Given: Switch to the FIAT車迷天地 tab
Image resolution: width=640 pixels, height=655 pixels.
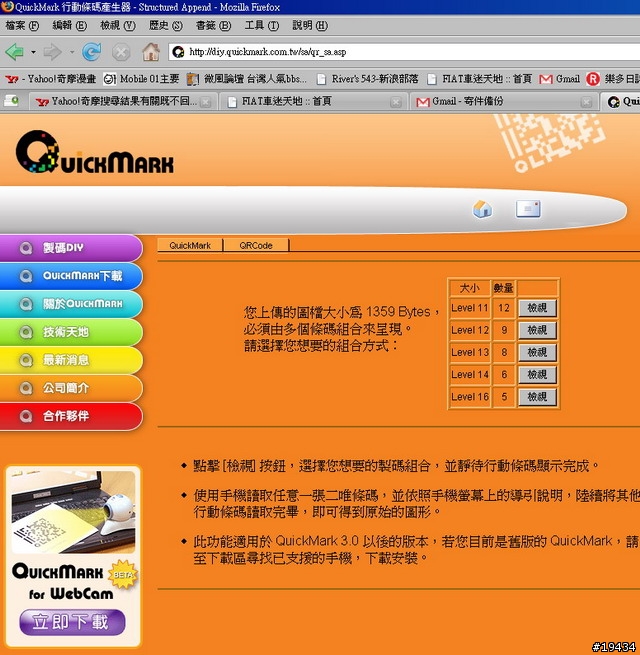Looking at the screenshot, I should click(x=312, y=101).
